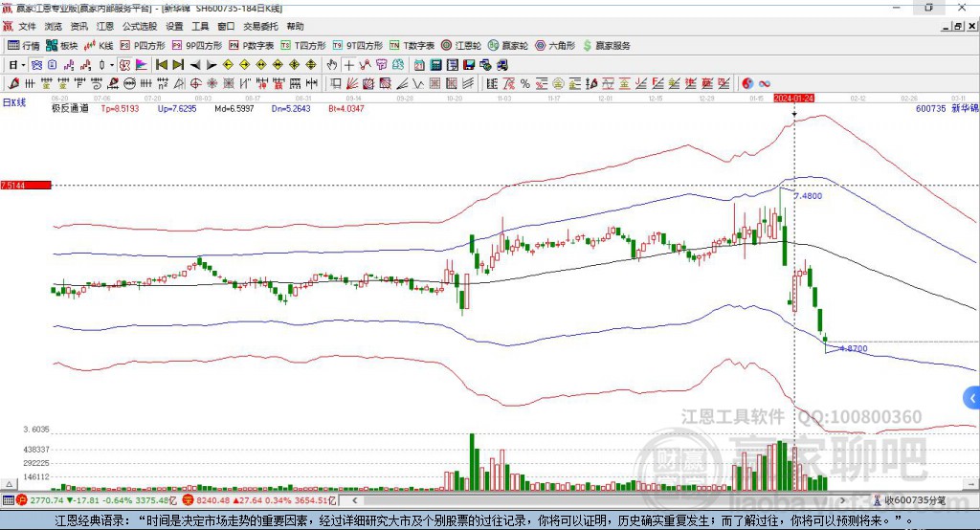Open the T数字表 tool
Image resolution: width=980 pixels, height=530 pixels.
412,46
